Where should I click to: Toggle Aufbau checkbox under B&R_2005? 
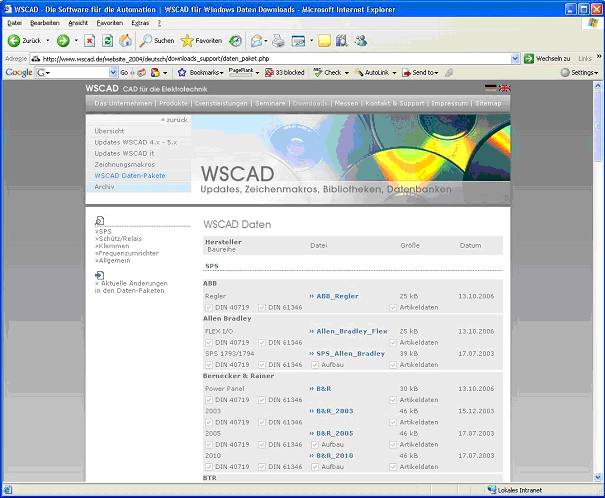point(315,444)
